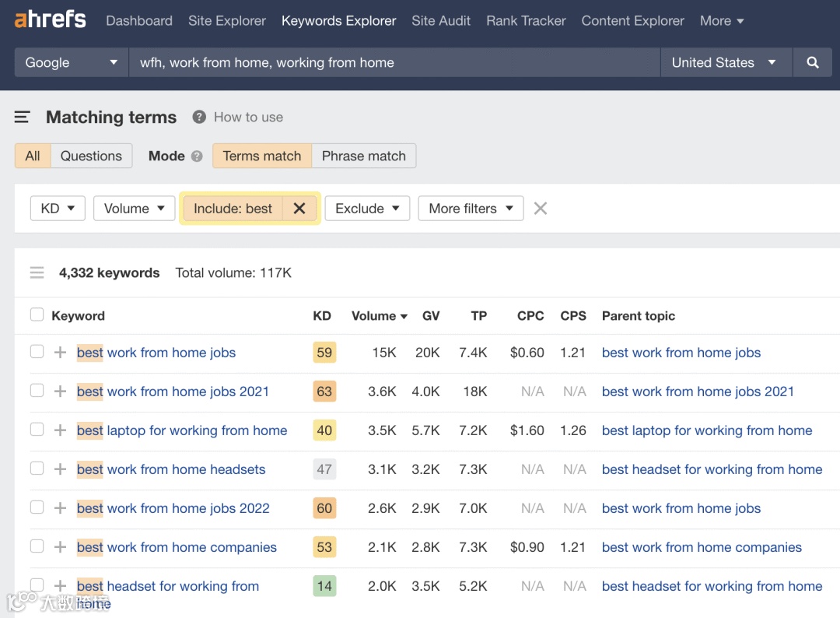Sort by the Parent topic column header
The height and width of the screenshot is (618, 840).
pyautogui.click(x=639, y=316)
